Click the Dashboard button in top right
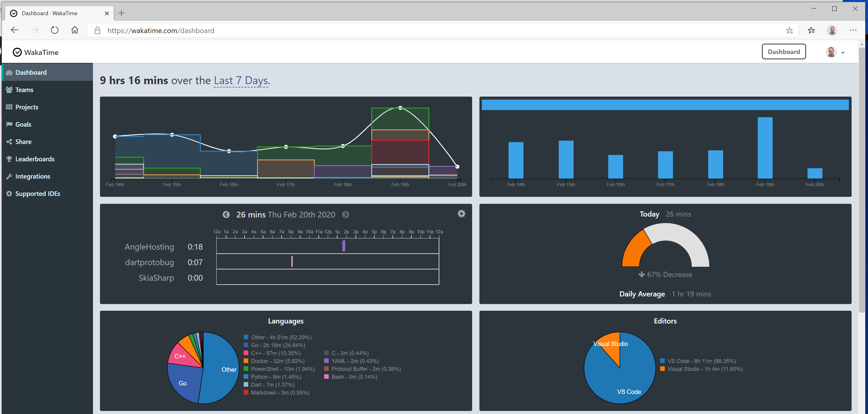Viewport: 868px width, 414px height. 784,52
